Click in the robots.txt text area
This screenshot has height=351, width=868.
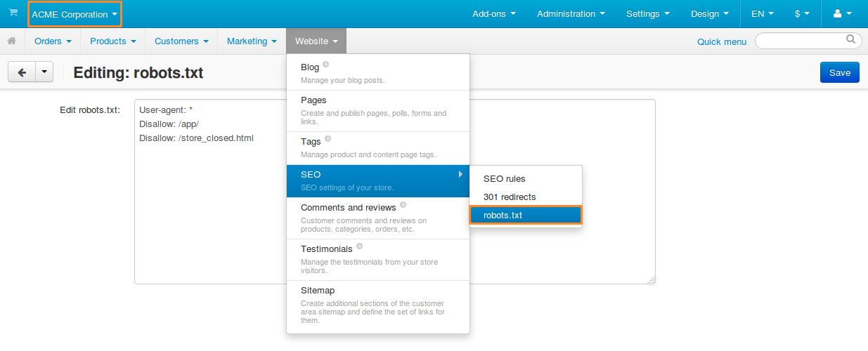[x=395, y=192]
